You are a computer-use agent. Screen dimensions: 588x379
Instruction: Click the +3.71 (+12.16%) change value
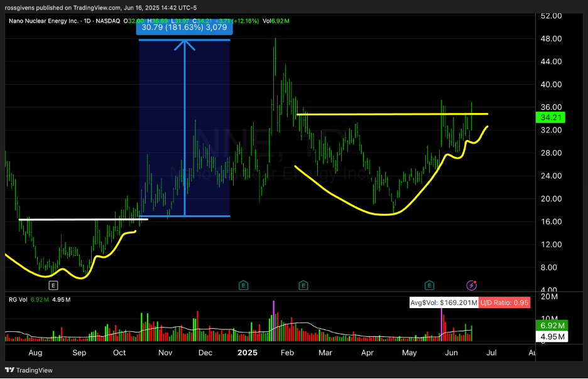tap(237, 21)
